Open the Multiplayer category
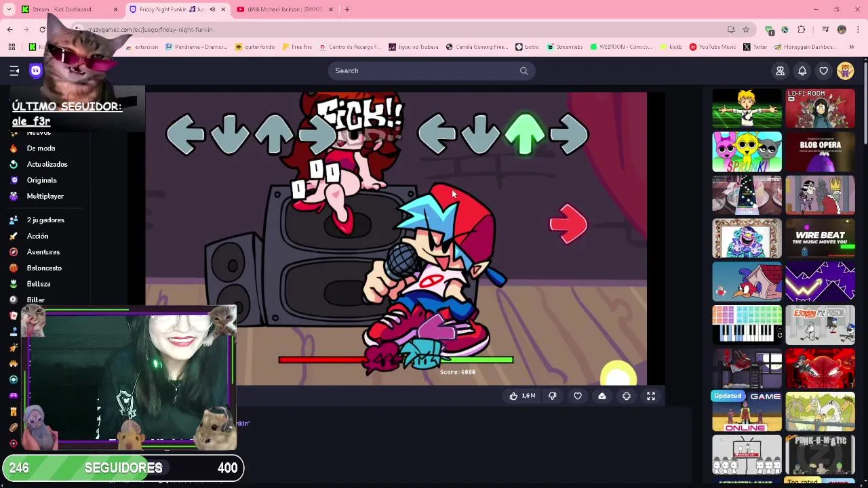 click(x=45, y=196)
